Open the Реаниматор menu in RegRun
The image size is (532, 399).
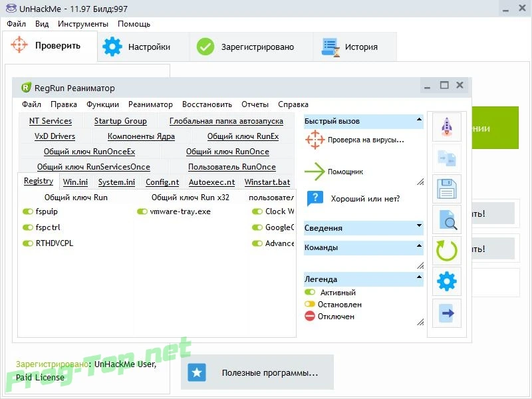tap(150, 104)
